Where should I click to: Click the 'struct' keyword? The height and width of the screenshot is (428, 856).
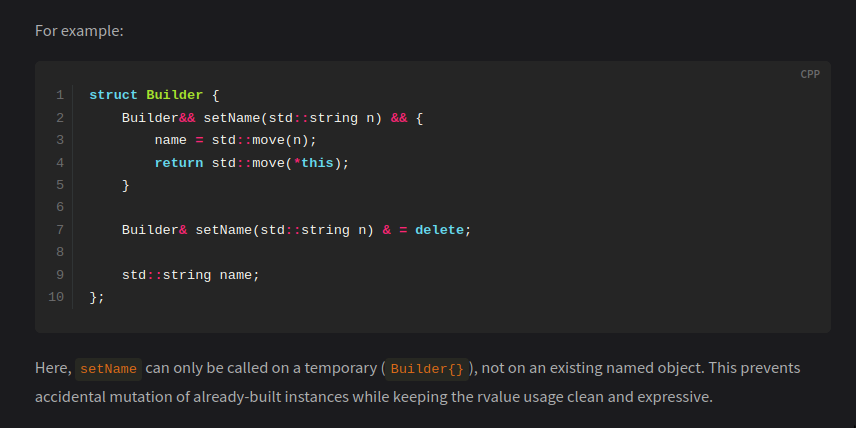tap(114, 95)
